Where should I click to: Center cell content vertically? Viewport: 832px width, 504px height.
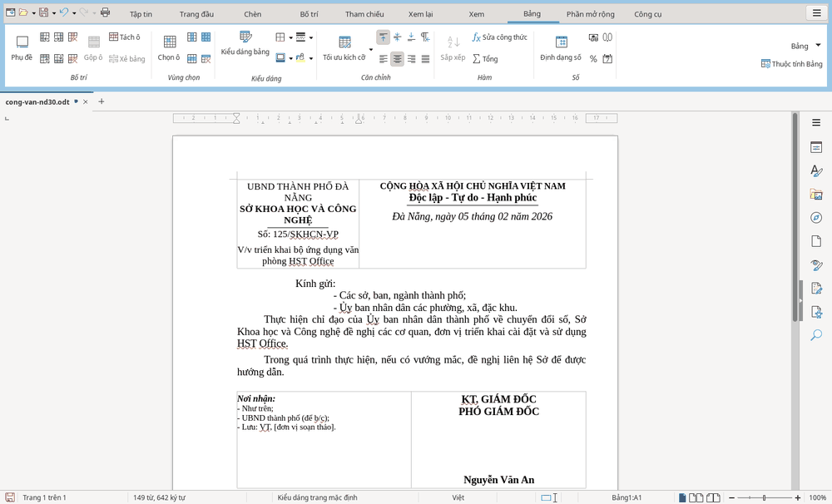(x=397, y=37)
